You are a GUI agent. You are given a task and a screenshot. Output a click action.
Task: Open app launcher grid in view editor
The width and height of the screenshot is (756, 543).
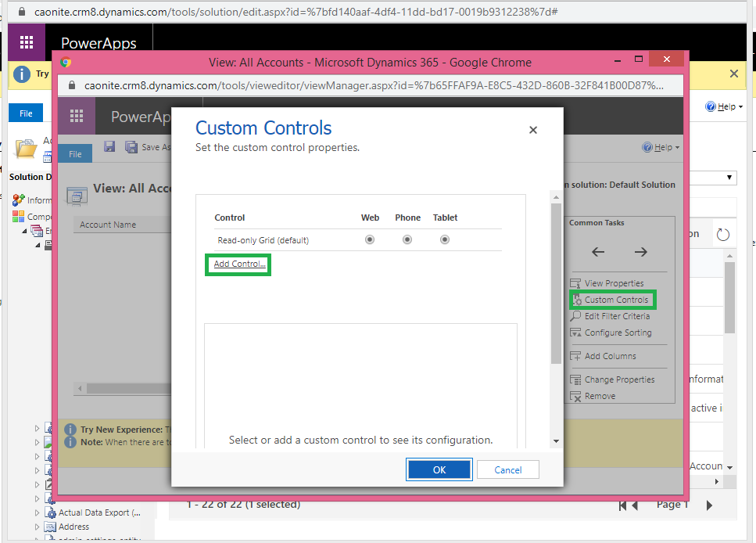[76, 116]
